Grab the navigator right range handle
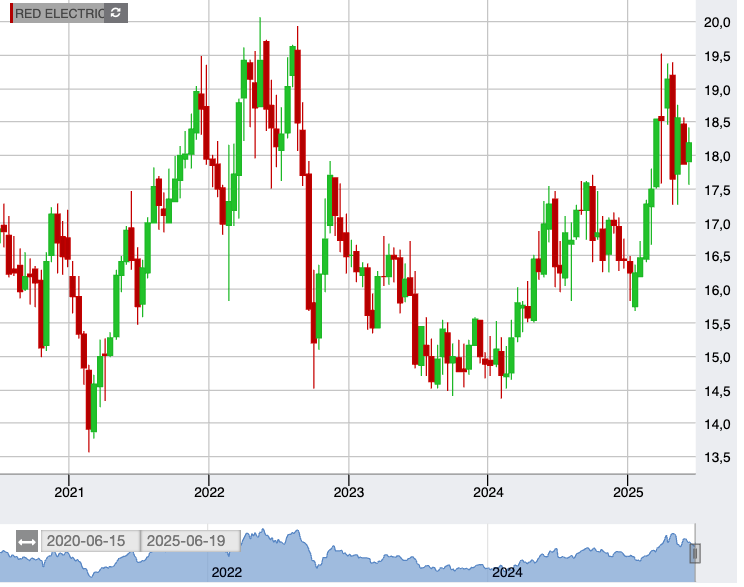Viewport: 744px width, 587px height. point(695,553)
